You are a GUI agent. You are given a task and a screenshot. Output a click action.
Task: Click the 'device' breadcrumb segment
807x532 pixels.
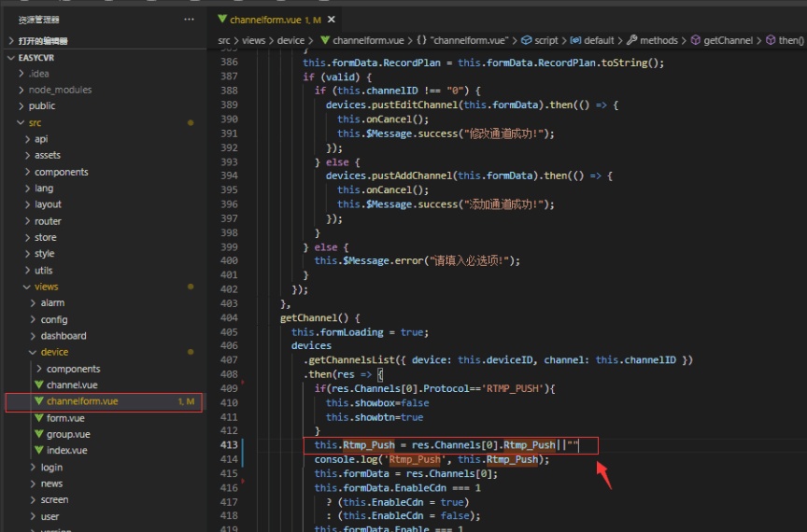tap(290, 40)
